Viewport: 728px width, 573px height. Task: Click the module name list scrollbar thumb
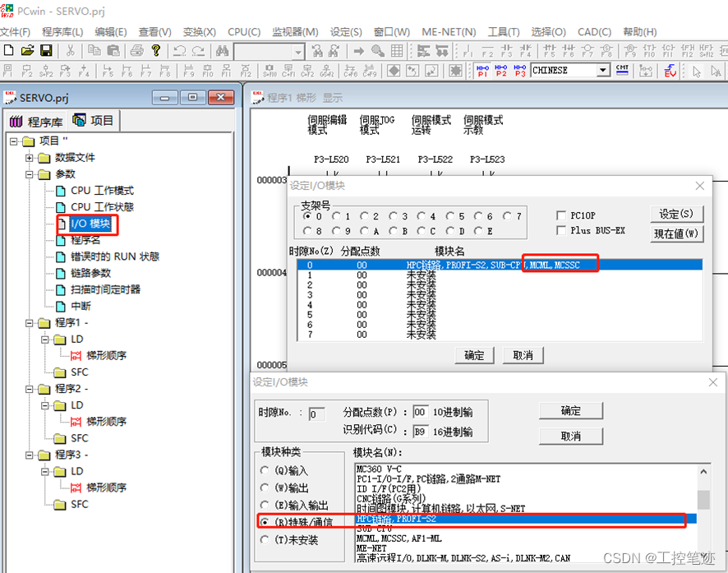[x=703, y=500]
